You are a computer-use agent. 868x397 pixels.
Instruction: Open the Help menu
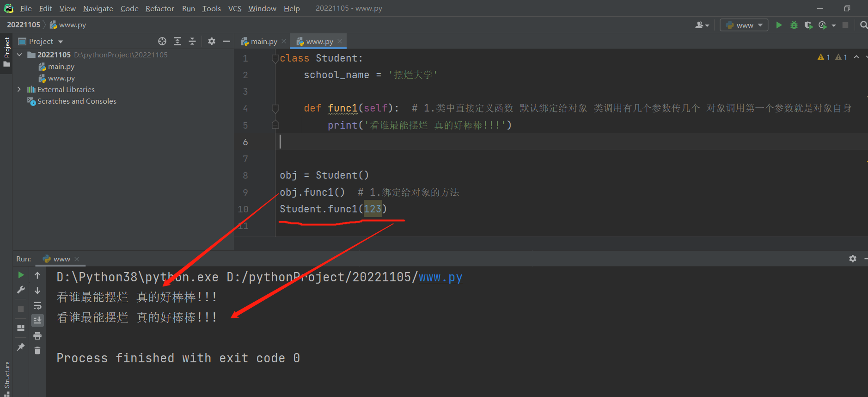click(292, 8)
